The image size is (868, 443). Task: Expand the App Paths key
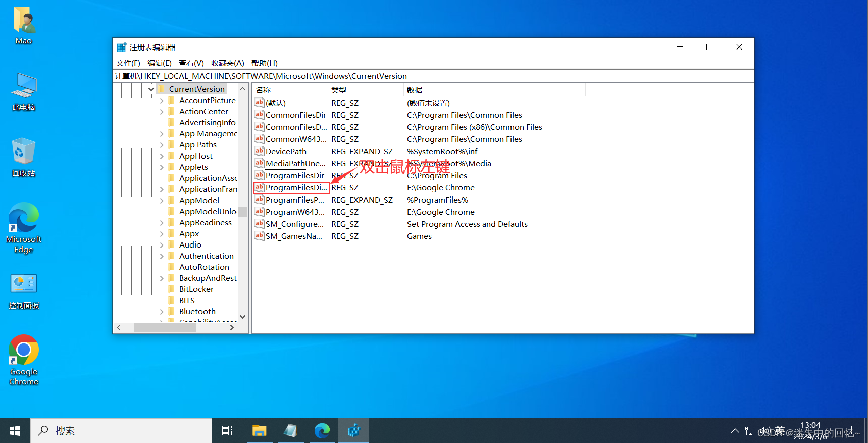pos(162,145)
